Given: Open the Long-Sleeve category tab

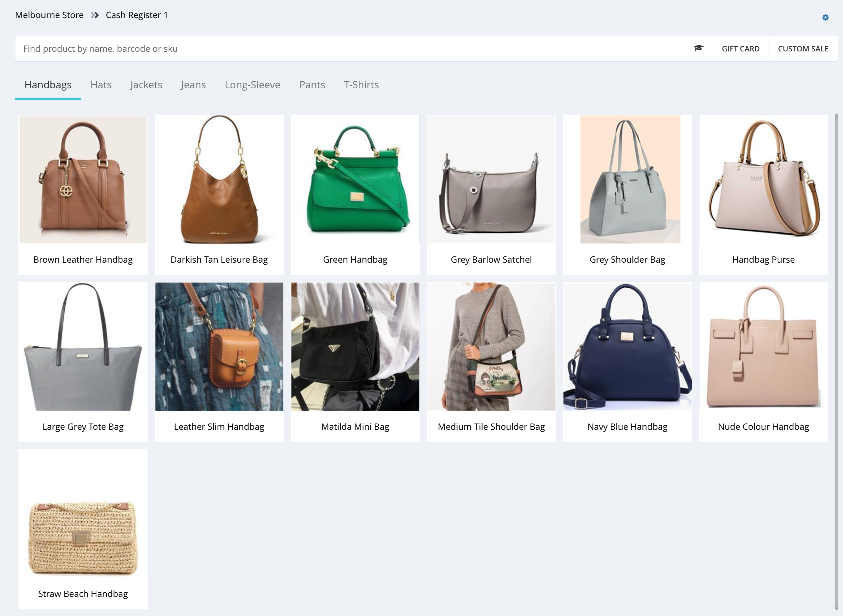Looking at the screenshot, I should point(252,85).
